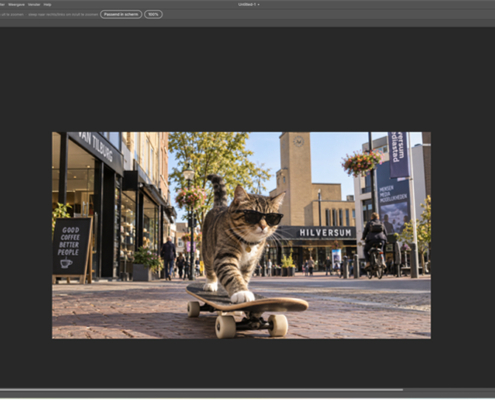This screenshot has width=495, height=400.
Task: Open the Help menu
Action: pyautogui.click(x=47, y=5)
